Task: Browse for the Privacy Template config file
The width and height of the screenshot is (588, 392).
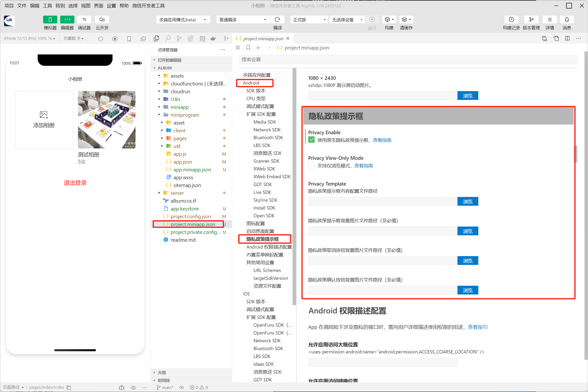Action: click(x=467, y=201)
